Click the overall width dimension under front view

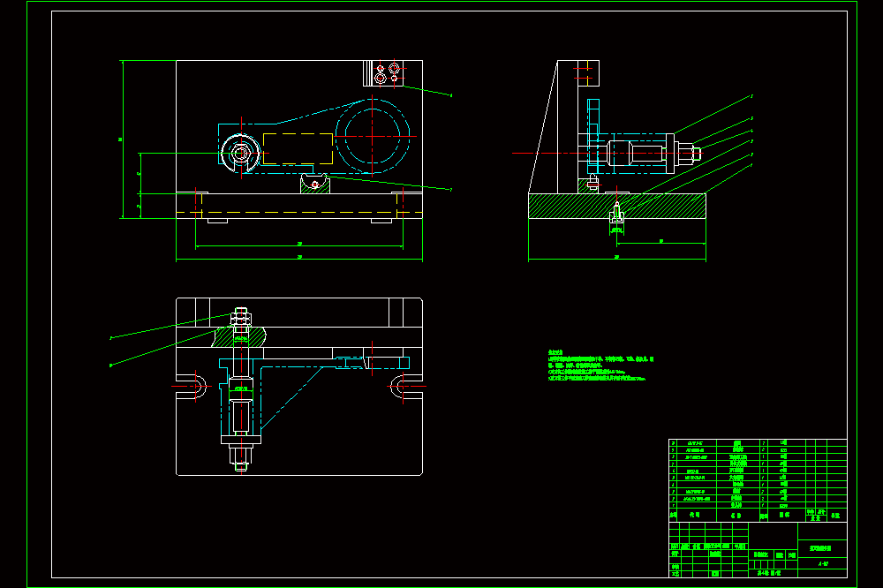(x=299, y=259)
